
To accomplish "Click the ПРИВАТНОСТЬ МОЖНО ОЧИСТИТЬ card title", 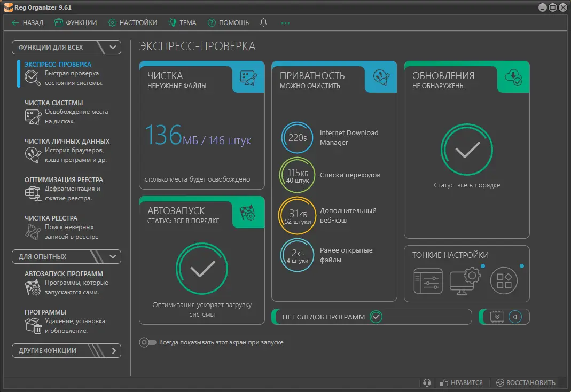I will pyautogui.click(x=312, y=80).
